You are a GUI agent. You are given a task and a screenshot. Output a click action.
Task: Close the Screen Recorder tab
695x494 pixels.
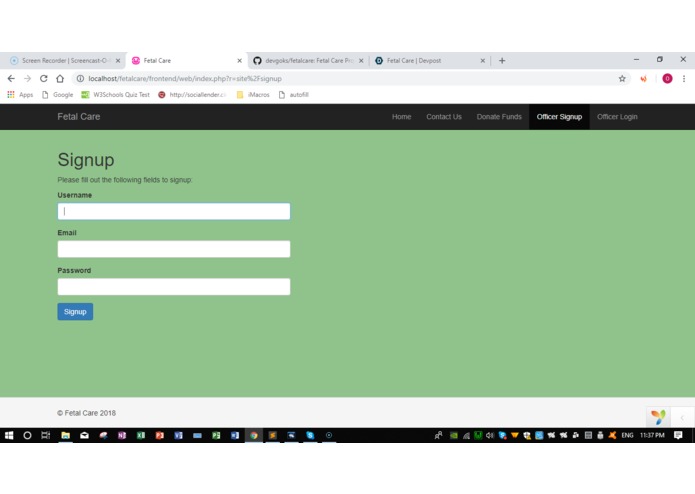point(118,61)
